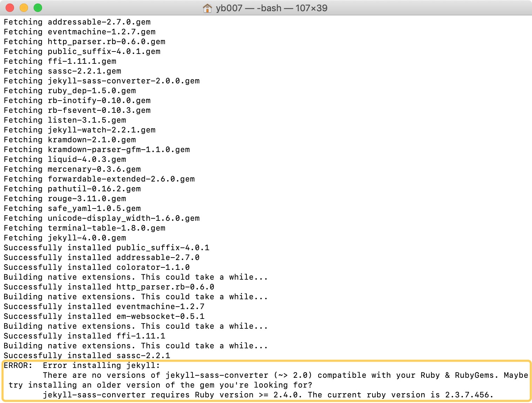532x403 pixels.
Task: Click the line 'Fetching ffi-1.11.1.gem'
Action: [x=60, y=61]
